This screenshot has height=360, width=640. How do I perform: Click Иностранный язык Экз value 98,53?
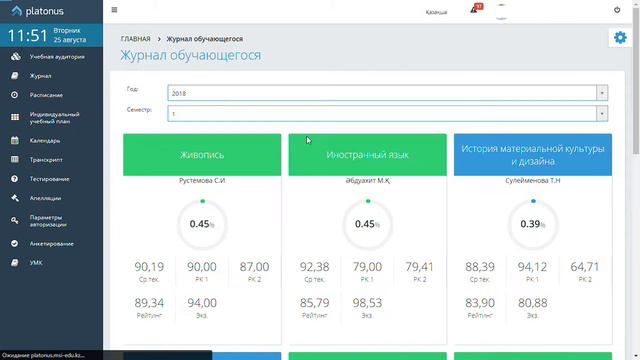pyautogui.click(x=367, y=303)
